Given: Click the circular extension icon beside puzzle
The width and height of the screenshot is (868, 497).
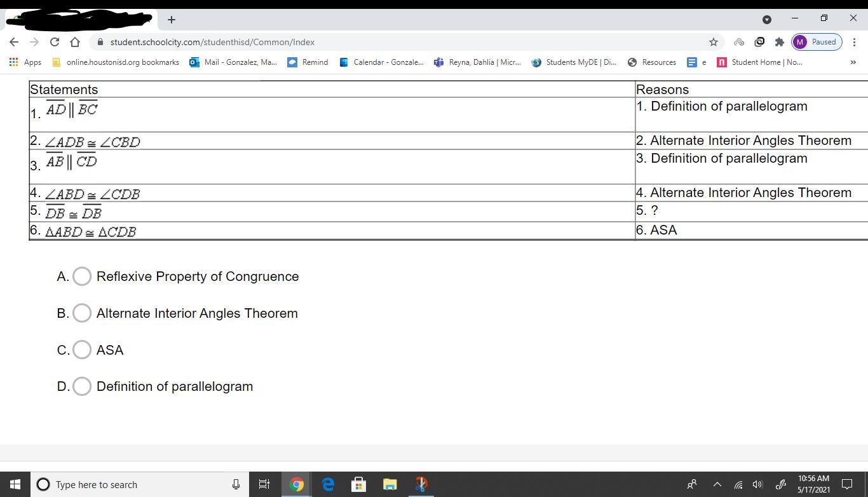Looking at the screenshot, I should [759, 42].
